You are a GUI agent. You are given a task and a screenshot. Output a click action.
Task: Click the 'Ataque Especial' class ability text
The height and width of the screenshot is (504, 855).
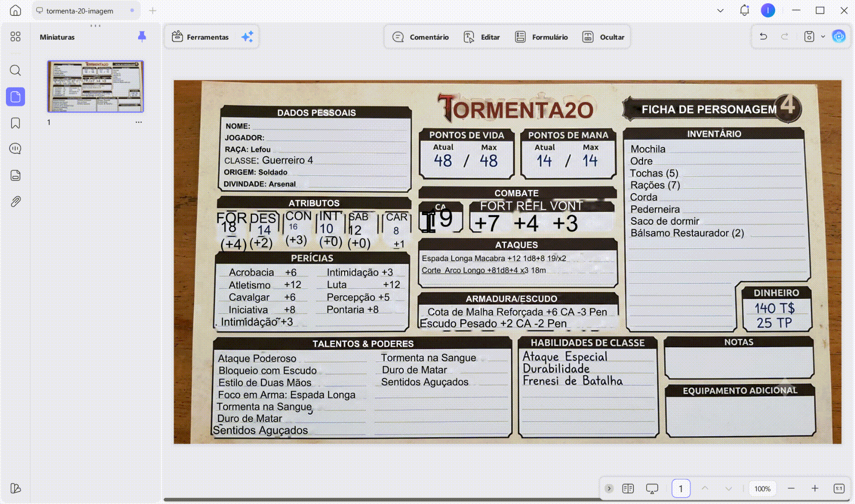(565, 357)
